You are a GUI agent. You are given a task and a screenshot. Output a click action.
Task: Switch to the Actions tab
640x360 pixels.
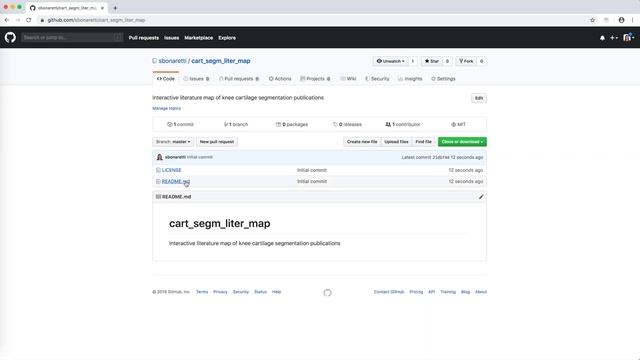(x=280, y=79)
